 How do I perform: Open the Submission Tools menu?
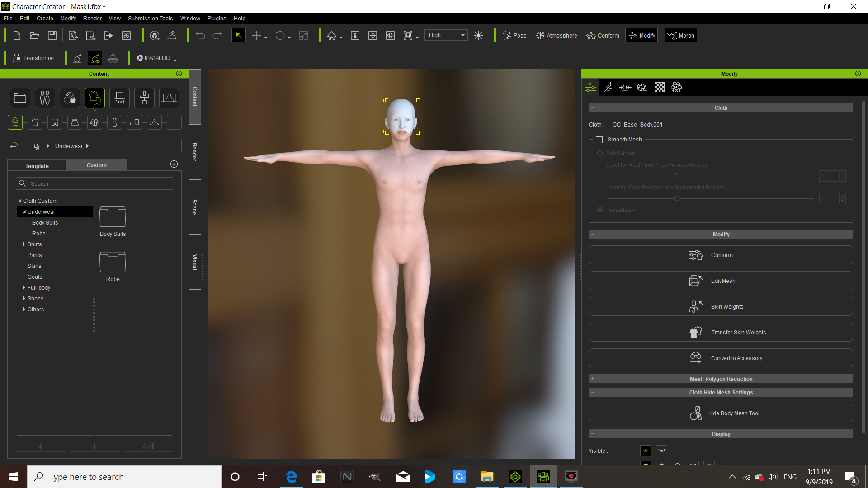(150, 19)
